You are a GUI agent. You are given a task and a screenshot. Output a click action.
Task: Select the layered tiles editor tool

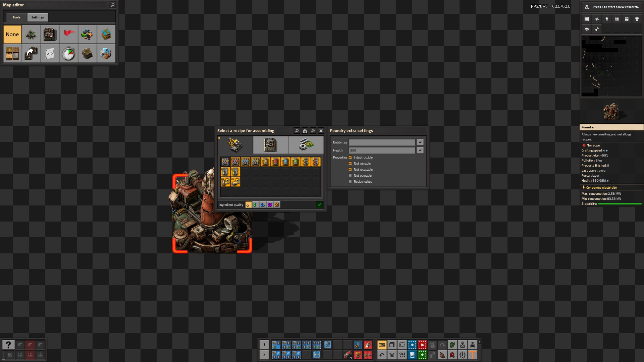[106, 34]
